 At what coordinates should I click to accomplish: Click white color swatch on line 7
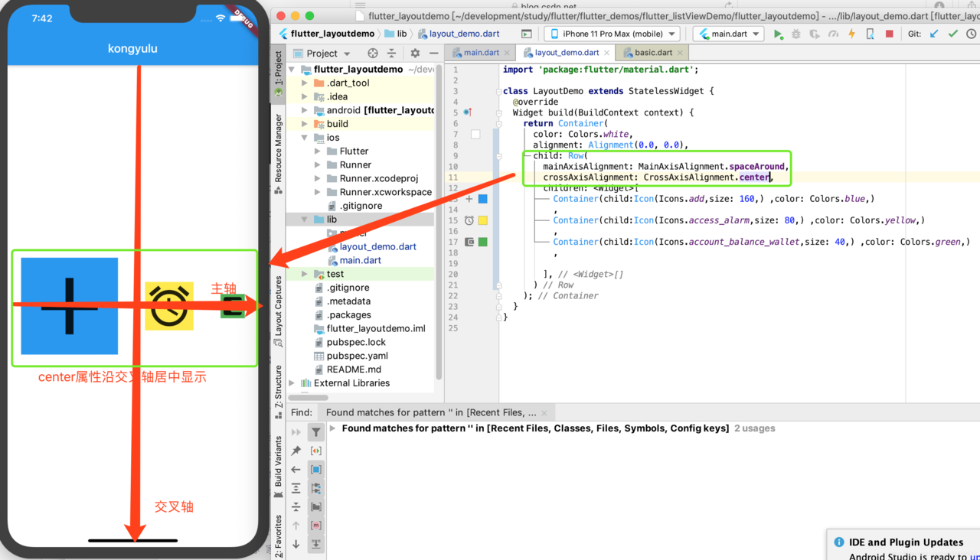[475, 135]
